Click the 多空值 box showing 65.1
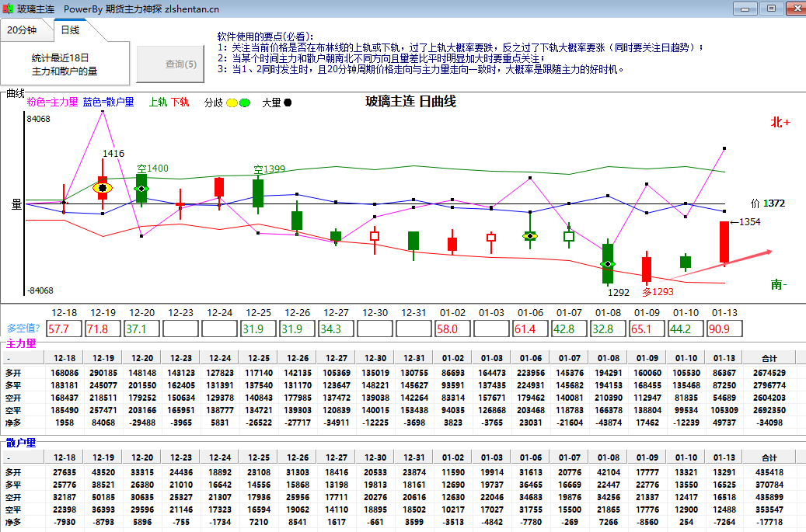Viewport: 806px width, 532px height. tap(647, 329)
